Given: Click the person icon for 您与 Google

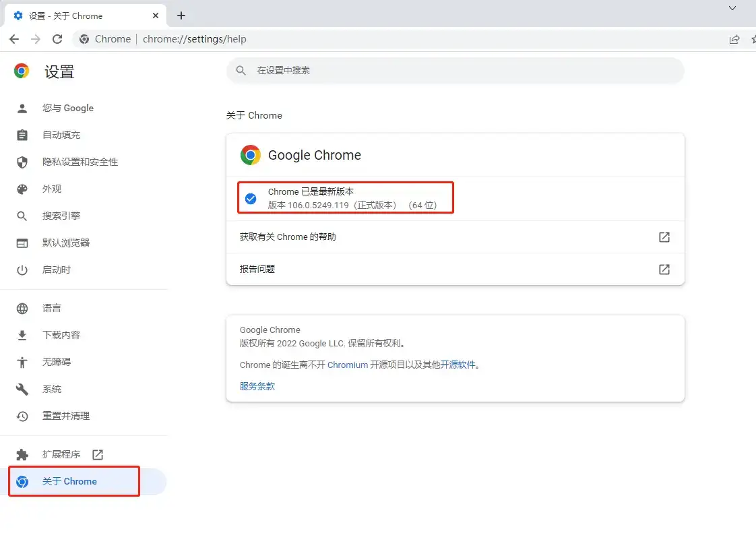Looking at the screenshot, I should pyautogui.click(x=22, y=108).
